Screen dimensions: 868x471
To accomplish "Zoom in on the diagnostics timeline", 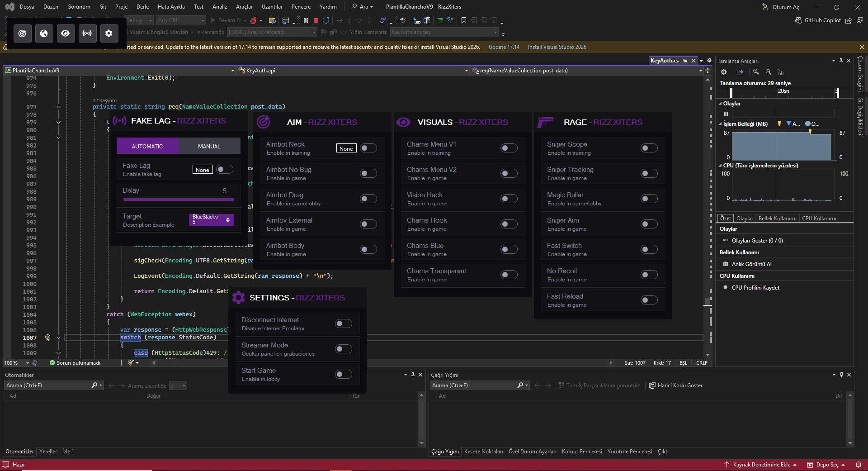I will point(756,72).
